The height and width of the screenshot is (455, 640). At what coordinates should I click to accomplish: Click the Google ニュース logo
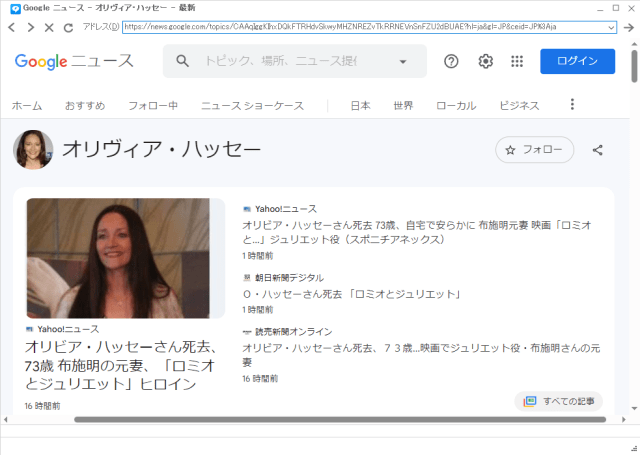coord(74,61)
